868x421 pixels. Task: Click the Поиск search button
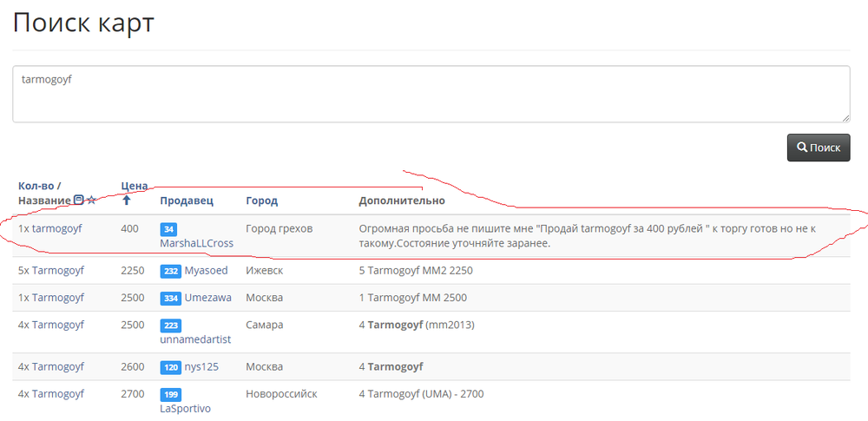point(818,148)
